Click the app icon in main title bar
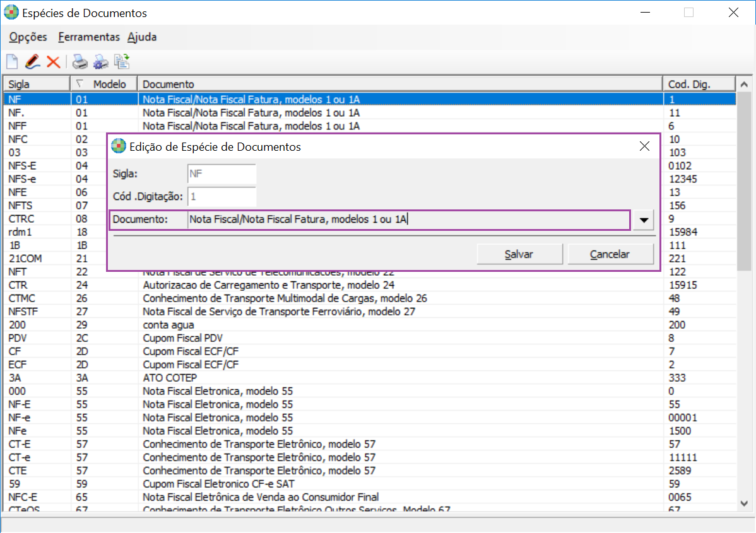 pyautogui.click(x=11, y=13)
